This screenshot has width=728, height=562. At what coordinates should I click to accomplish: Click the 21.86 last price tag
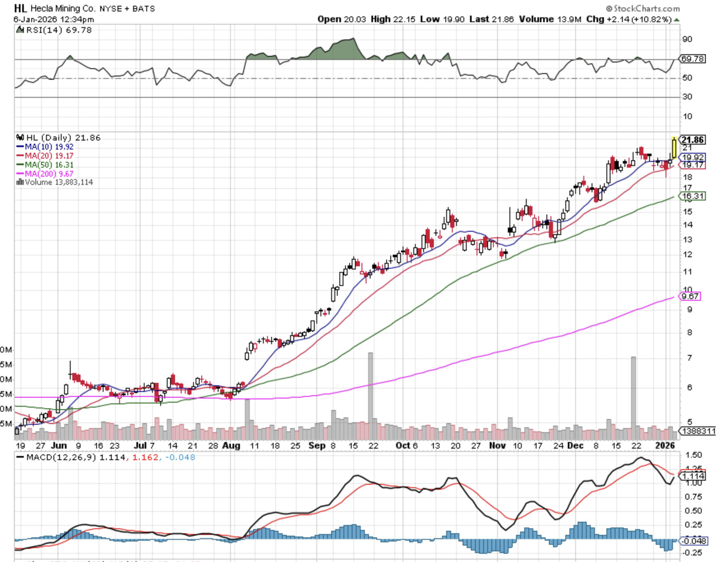693,140
